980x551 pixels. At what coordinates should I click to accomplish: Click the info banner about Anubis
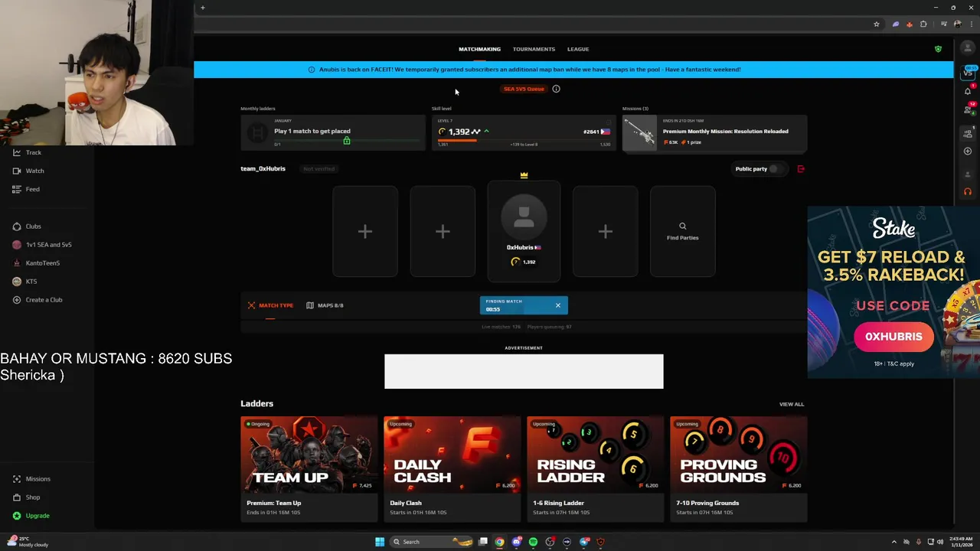click(x=573, y=70)
